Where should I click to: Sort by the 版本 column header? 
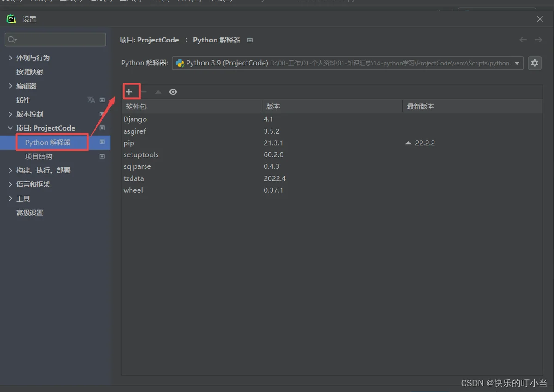tap(332, 106)
